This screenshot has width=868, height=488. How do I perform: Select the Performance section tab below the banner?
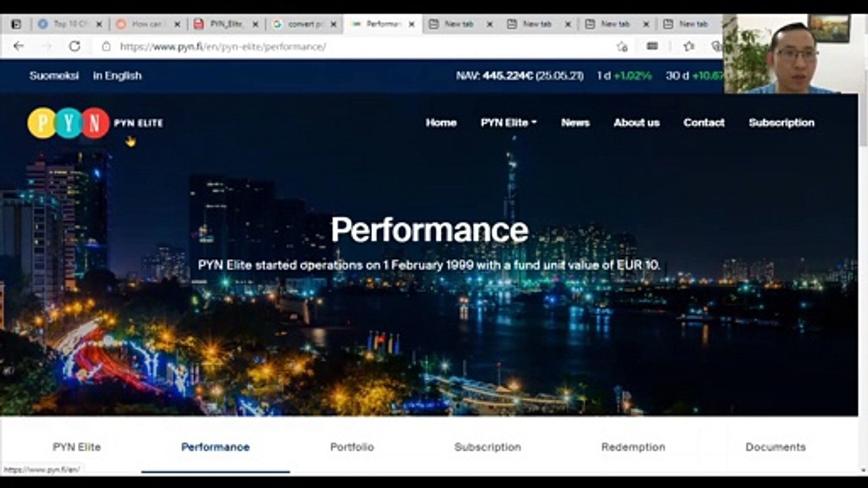[x=215, y=447]
